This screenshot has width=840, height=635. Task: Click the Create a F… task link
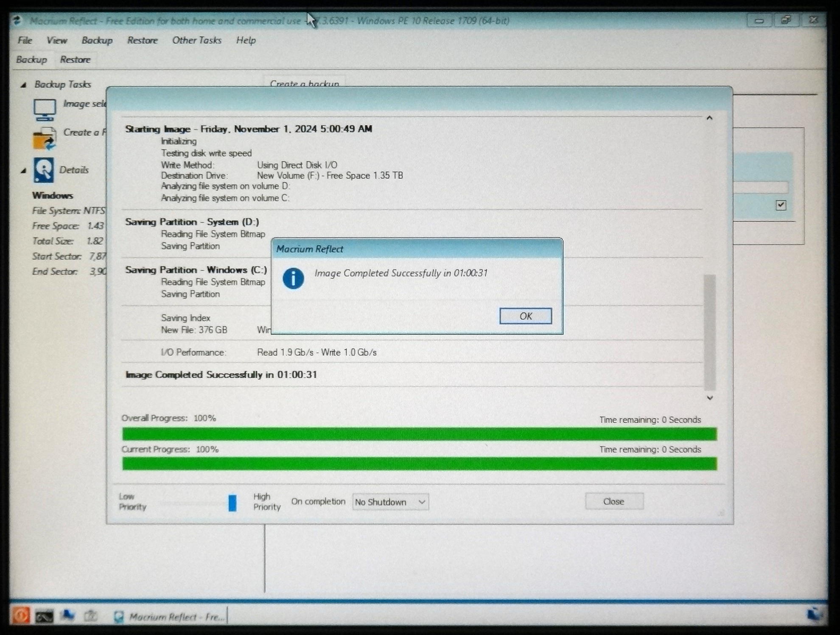pos(84,132)
